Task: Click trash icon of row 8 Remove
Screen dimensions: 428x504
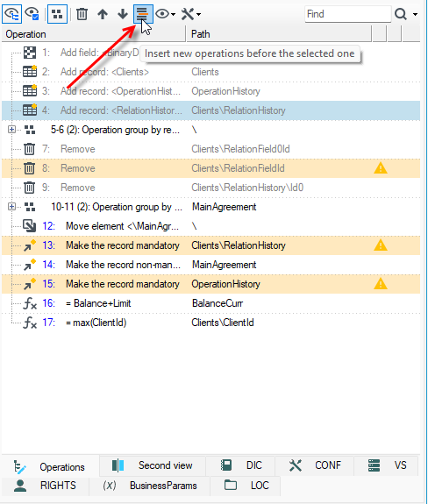Action: pos(29,168)
